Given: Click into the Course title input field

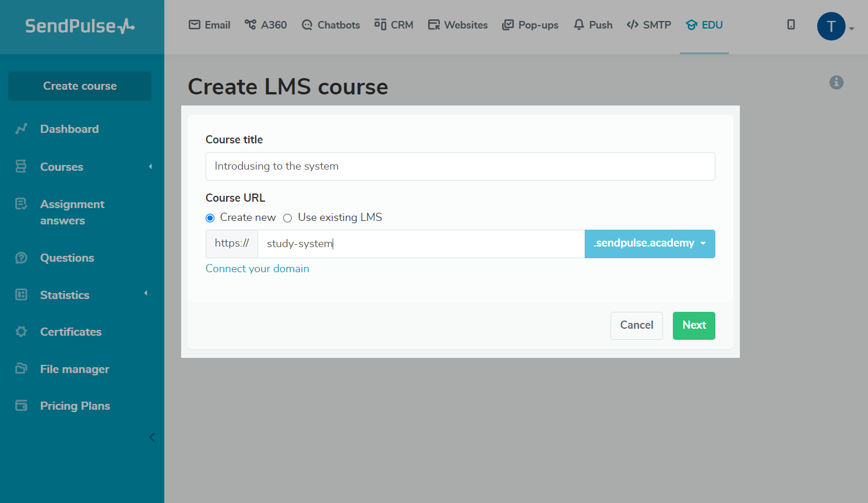Looking at the screenshot, I should 460,166.
